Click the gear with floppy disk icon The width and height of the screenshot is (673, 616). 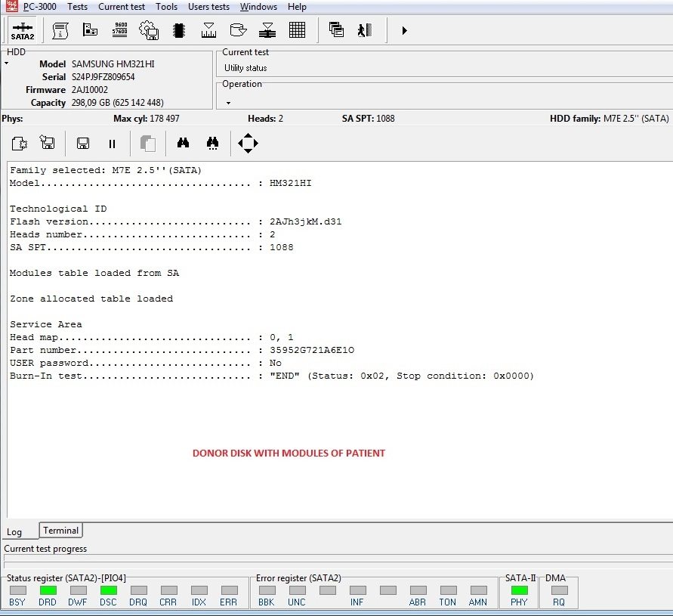click(149, 30)
